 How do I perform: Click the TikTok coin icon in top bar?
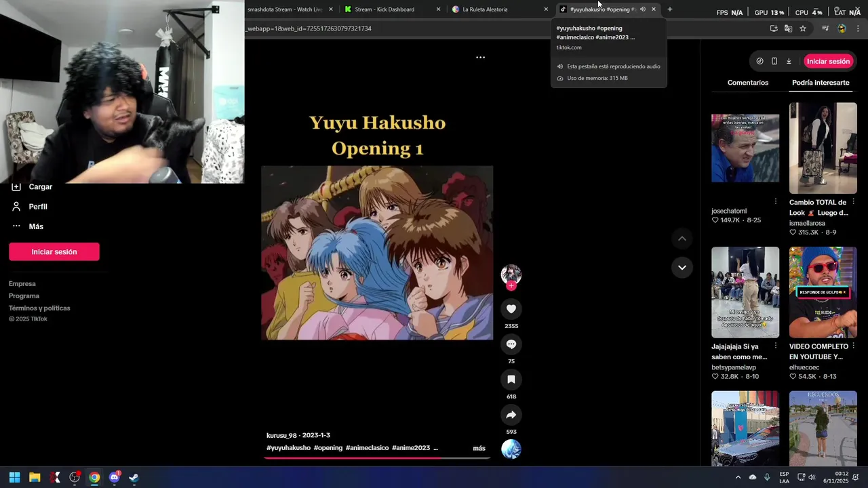tap(759, 61)
